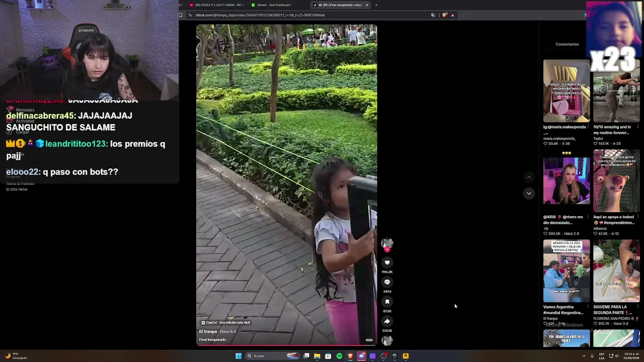Like the TikTok video with the heart icon

[x=387, y=262]
